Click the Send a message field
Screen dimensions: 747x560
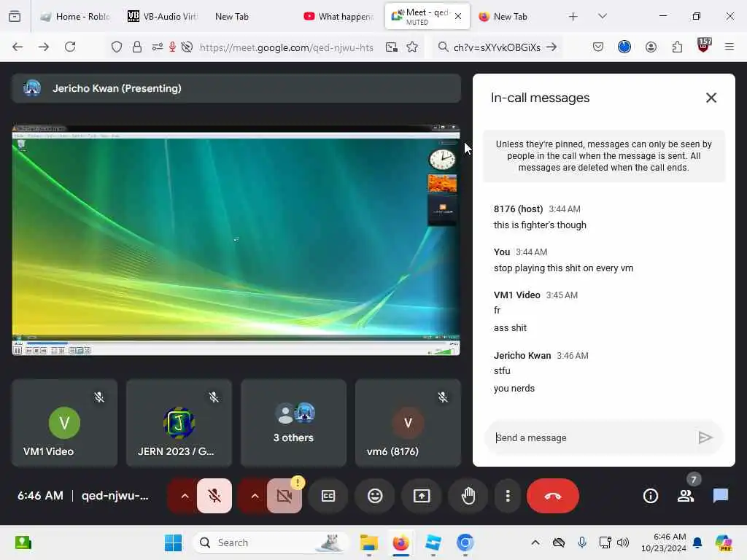591,437
